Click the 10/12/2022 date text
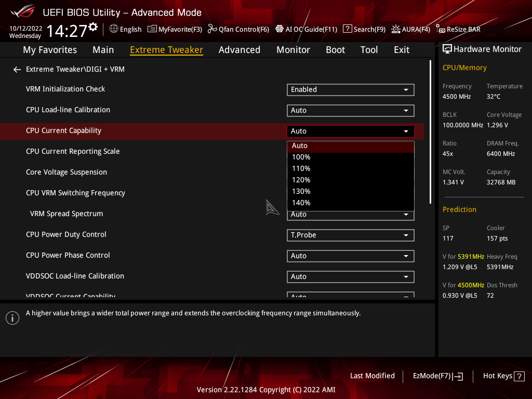This screenshot has height=399, width=532. 26,29
